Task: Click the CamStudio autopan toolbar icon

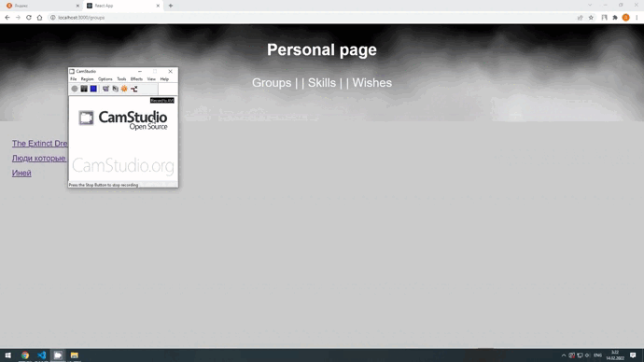Action: [133, 89]
